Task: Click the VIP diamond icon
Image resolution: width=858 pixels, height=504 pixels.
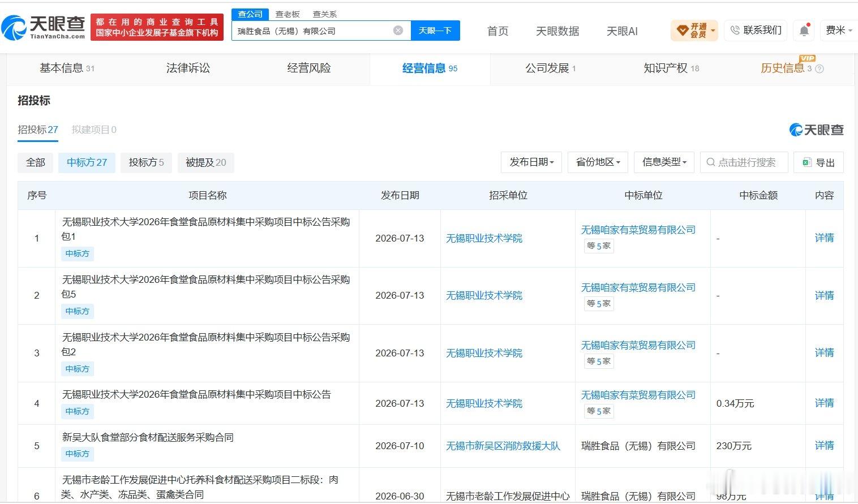Action: (x=683, y=30)
